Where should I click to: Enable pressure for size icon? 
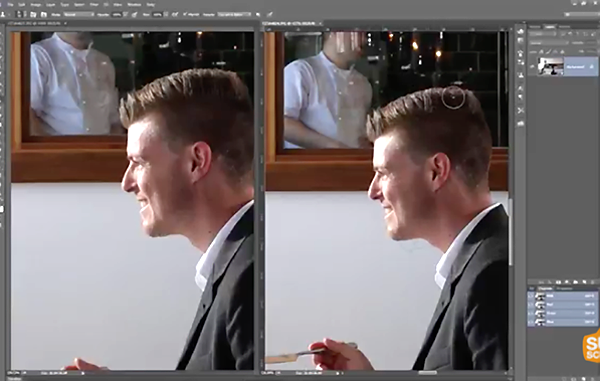270,14
